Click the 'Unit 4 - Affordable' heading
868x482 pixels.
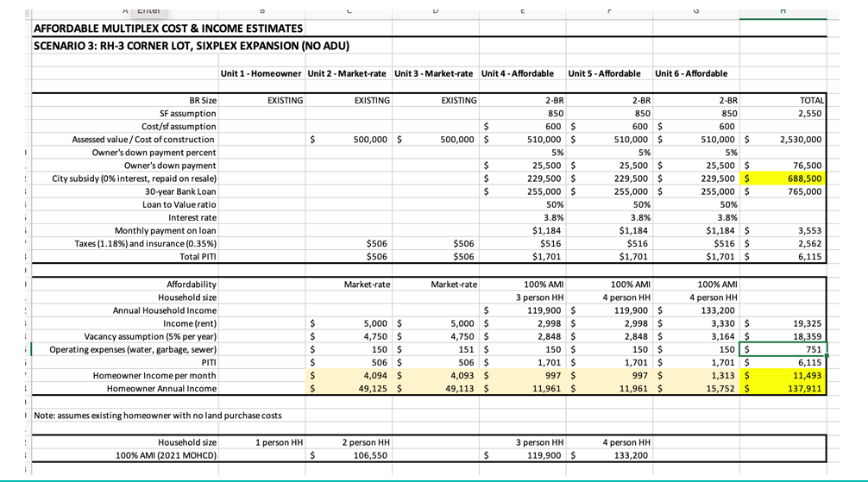coord(518,73)
